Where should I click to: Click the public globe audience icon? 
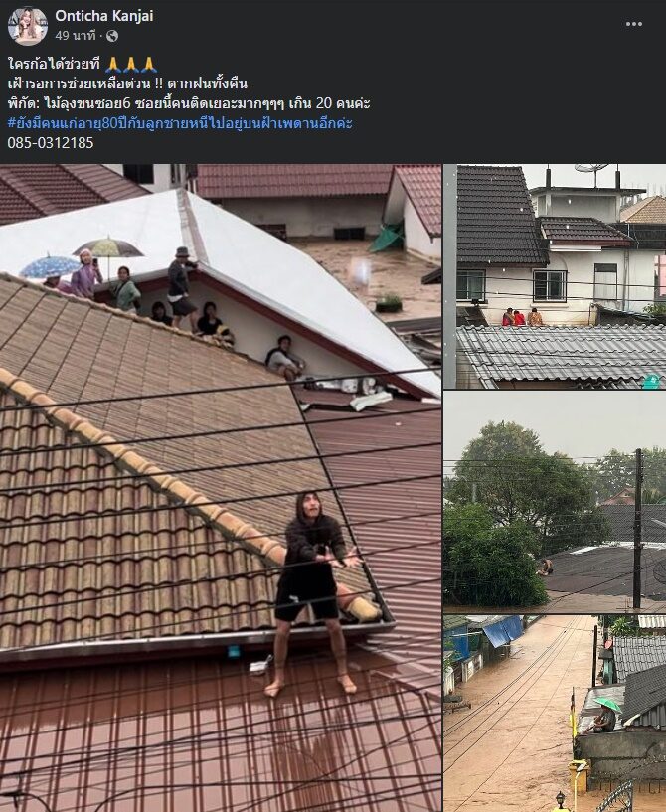click(112, 36)
